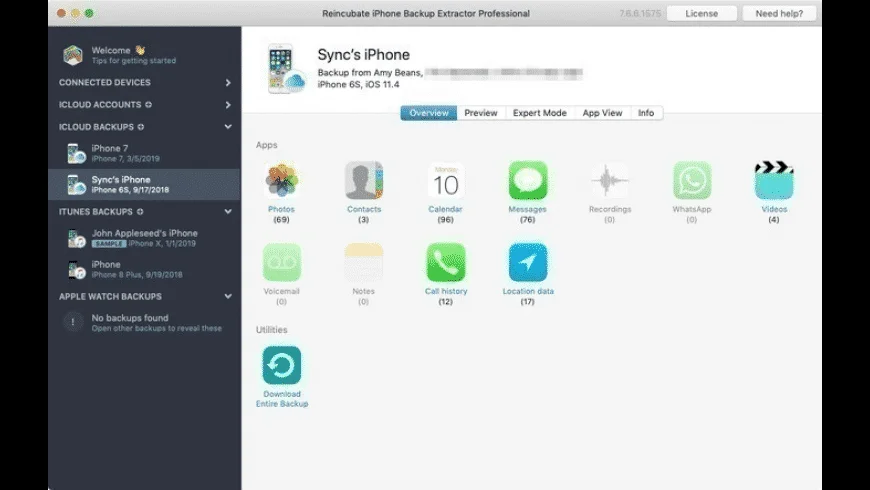Collapse the iTunes Backups section
Viewport: 870px width, 490px height.
[228, 211]
